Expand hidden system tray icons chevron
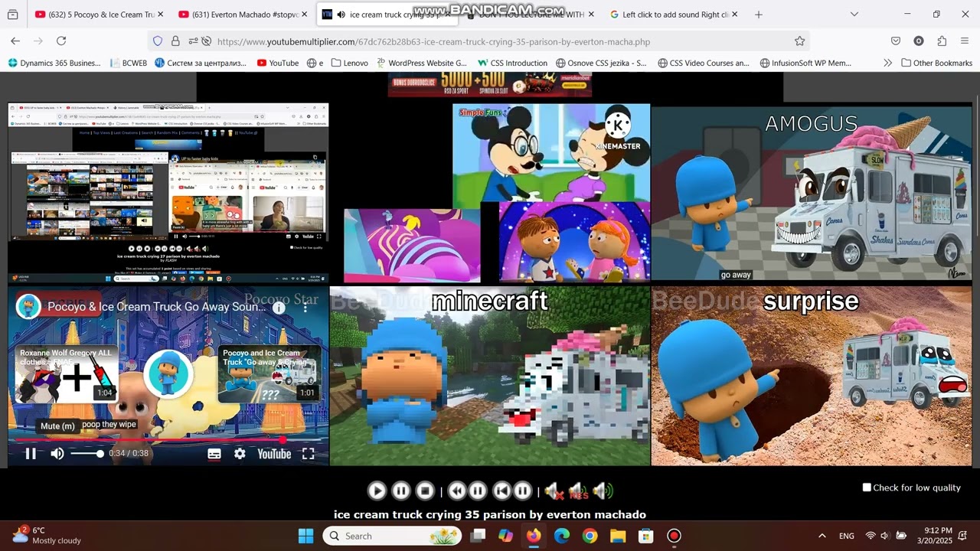Viewport: 980px width, 551px height. coord(822,536)
